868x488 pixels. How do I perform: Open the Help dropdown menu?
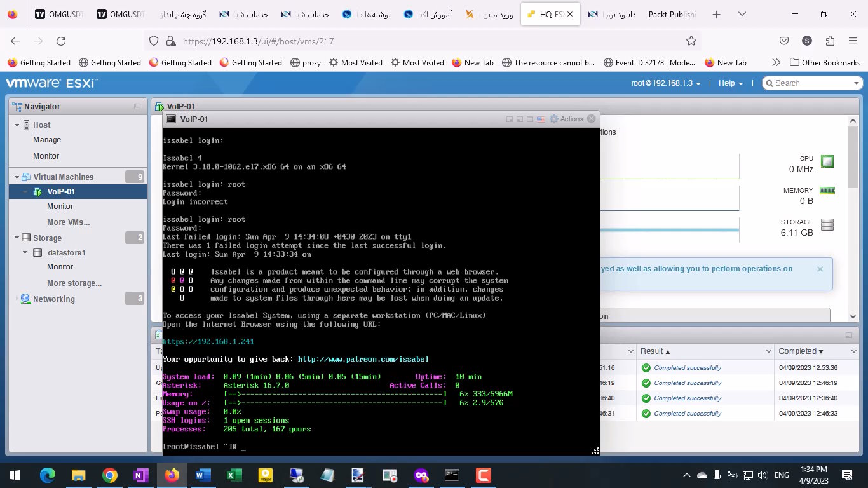pyautogui.click(x=731, y=83)
